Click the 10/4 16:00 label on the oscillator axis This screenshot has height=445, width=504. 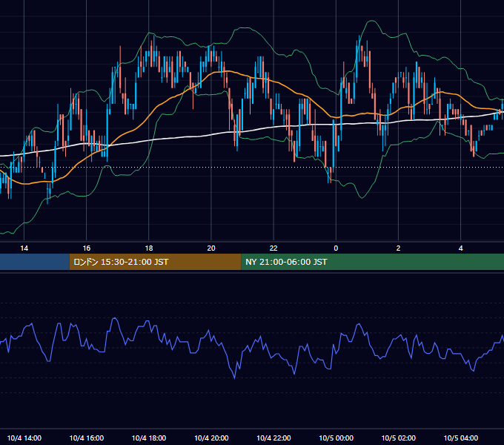coord(87,438)
